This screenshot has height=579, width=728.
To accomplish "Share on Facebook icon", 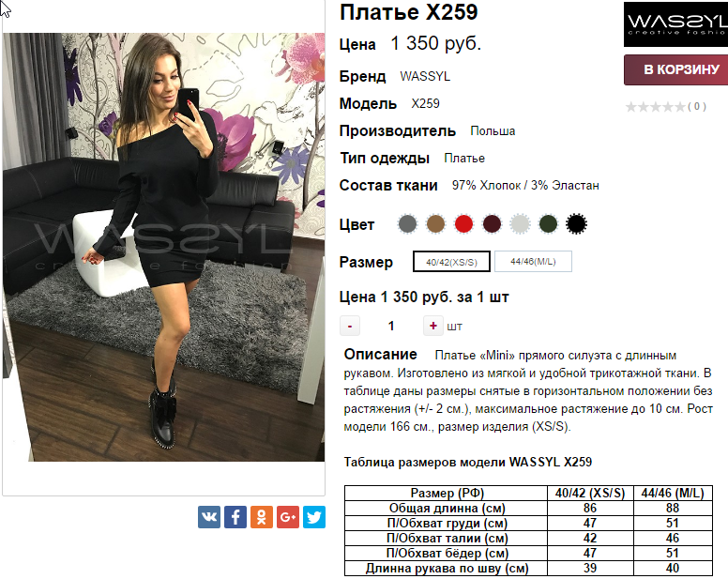I will pyautogui.click(x=235, y=517).
